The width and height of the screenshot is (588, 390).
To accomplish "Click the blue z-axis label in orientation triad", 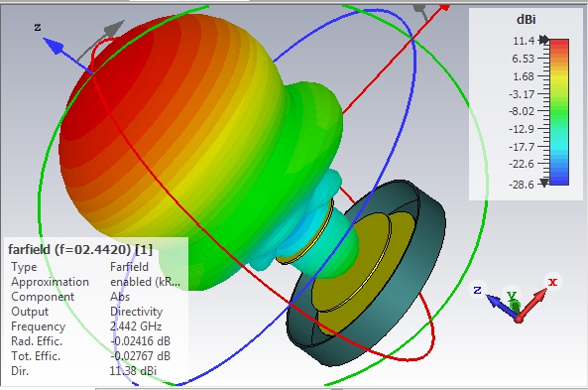I will pyautogui.click(x=477, y=290).
